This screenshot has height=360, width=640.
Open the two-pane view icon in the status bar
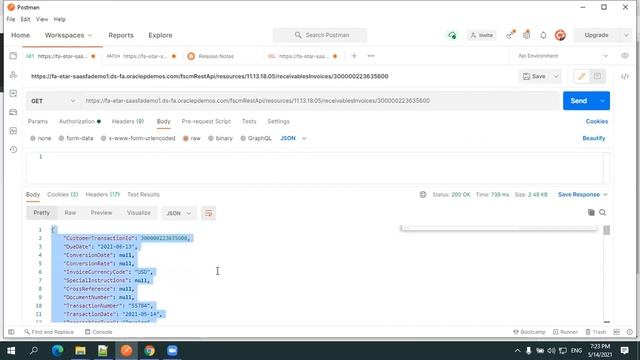pos(617,332)
